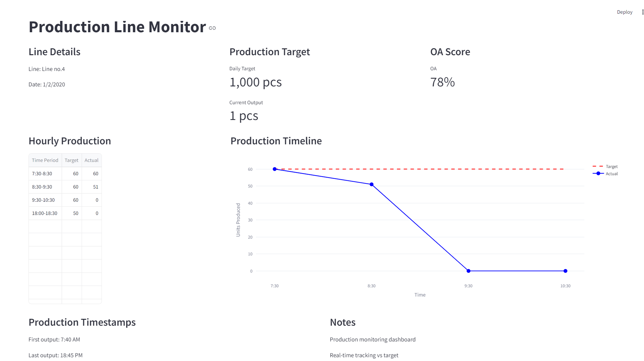Select the 9:30-10:30 time period cell
The height and width of the screenshot is (361, 644).
[x=45, y=200]
